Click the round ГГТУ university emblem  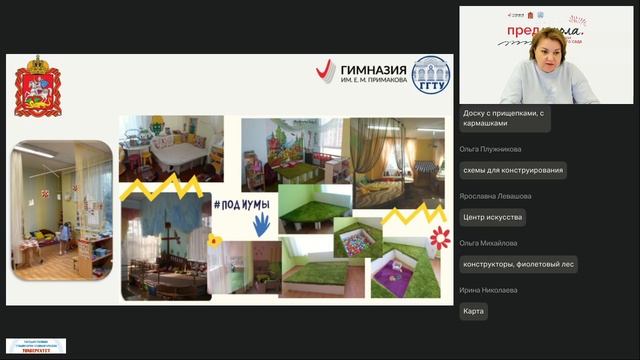[431, 75]
